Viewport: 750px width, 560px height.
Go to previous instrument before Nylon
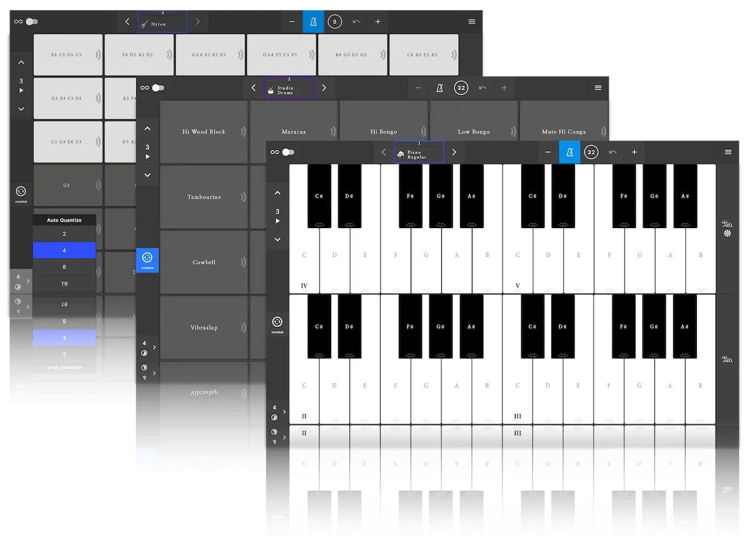pos(127,22)
